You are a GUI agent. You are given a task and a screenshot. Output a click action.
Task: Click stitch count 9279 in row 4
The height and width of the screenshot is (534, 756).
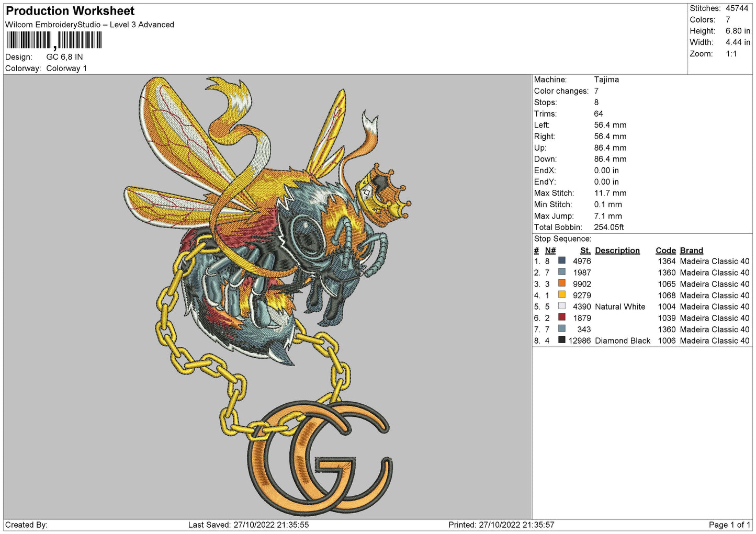[x=582, y=296]
